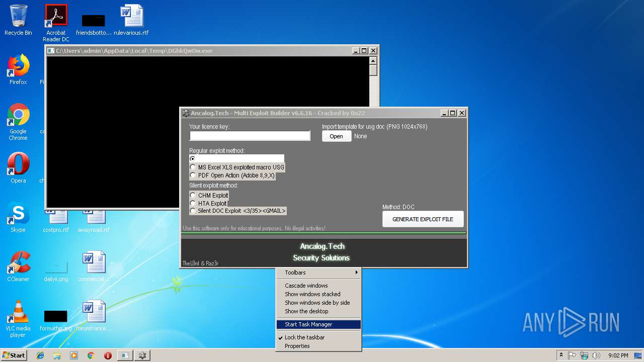Show the taskbar clock at 9:02 PM
The width and height of the screenshot is (644, 362).
[x=618, y=355]
